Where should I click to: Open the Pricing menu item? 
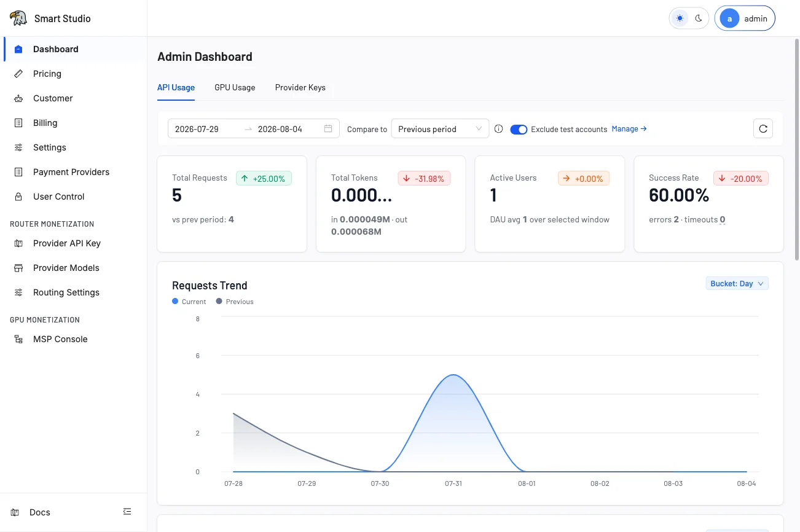click(74, 74)
